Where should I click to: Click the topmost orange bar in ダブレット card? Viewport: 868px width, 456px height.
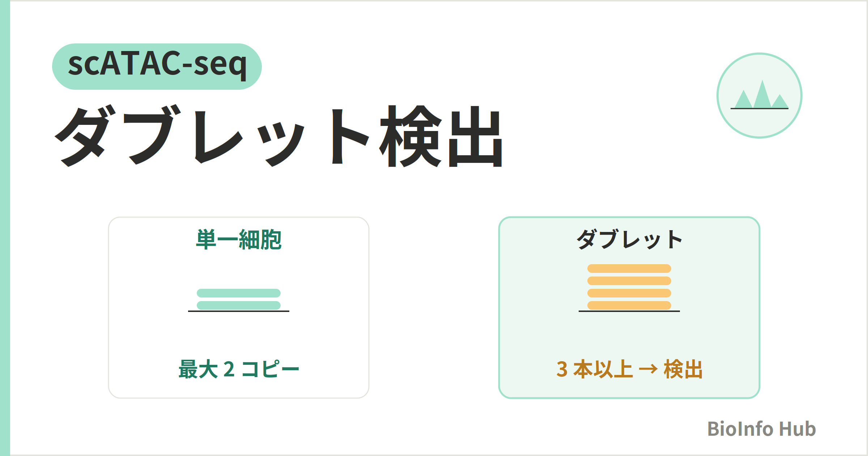(629, 269)
